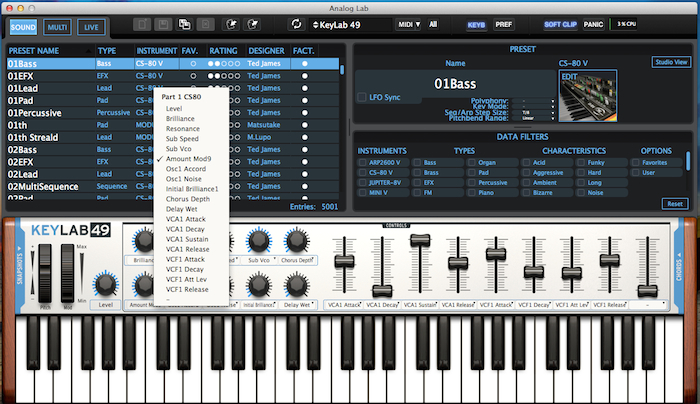Enable the Acid characteristic filter
The height and width of the screenshot is (404, 700).
coord(526,162)
